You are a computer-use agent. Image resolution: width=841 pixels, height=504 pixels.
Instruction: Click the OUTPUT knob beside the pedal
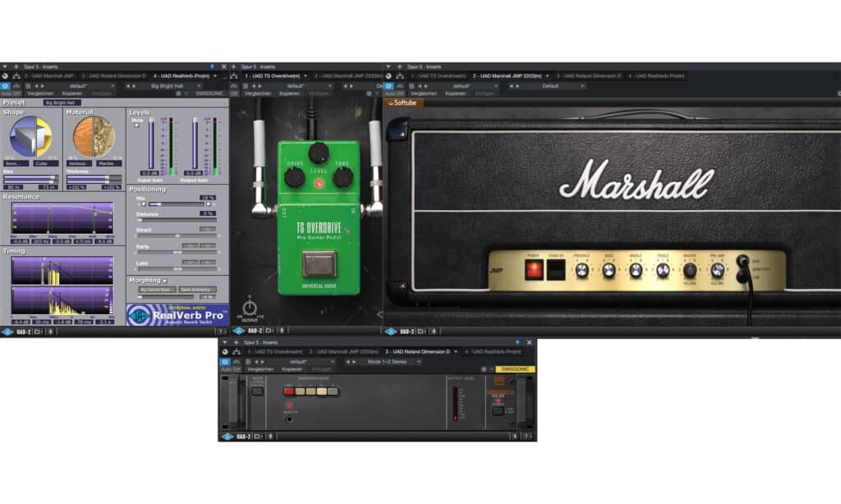click(x=250, y=309)
